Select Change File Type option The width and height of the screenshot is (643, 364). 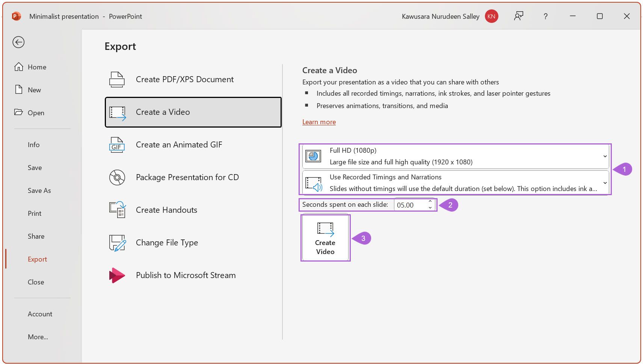pyautogui.click(x=193, y=243)
